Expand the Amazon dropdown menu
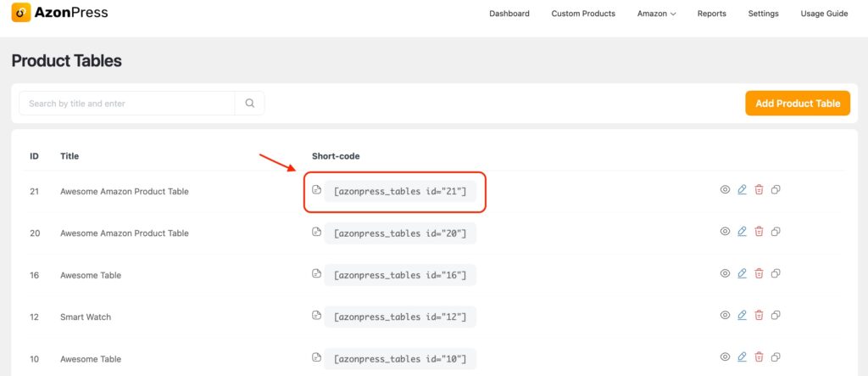 (657, 14)
